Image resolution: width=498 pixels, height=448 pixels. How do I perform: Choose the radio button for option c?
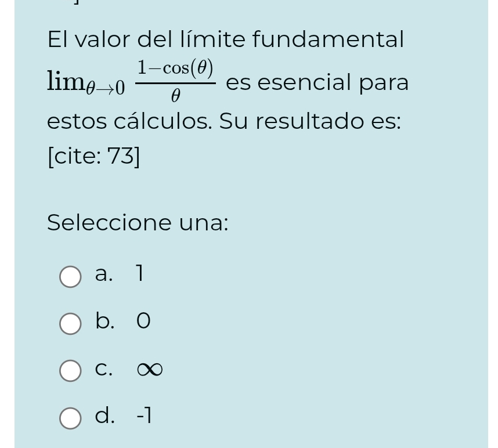[70, 370]
